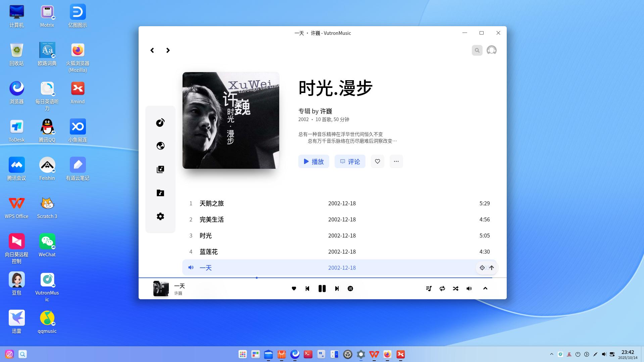Go forward with the right arrow
This screenshot has width=644, height=362.
pyautogui.click(x=168, y=50)
